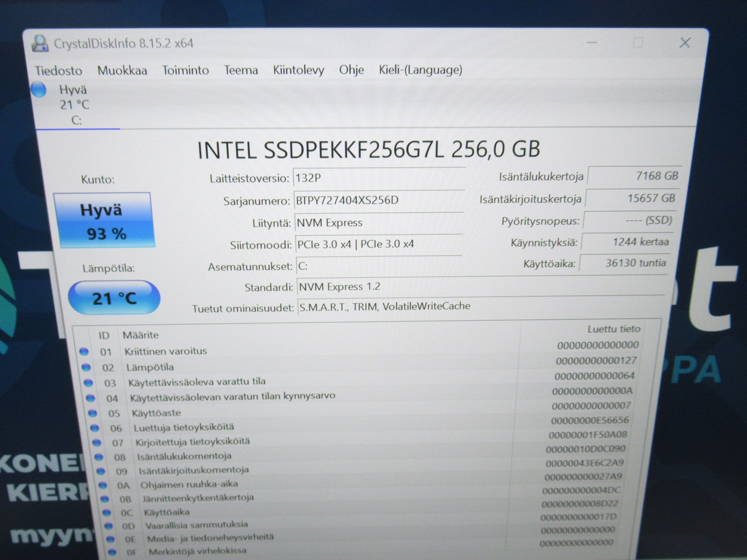Click status dot for row 01 Kriittinen varoitus
Viewport: 747px width, 560px height.
coord(84,351)
